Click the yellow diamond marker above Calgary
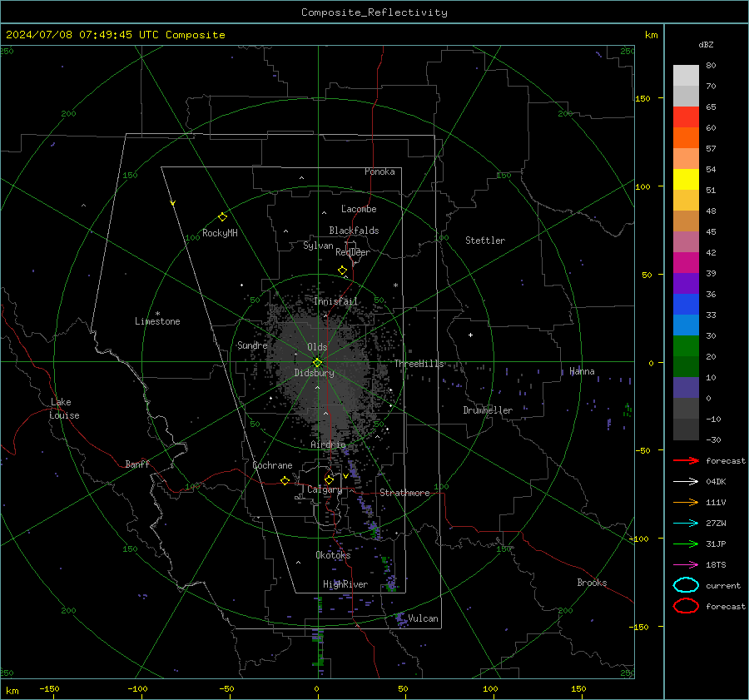749x700 pixels. (x=329, y=479)
